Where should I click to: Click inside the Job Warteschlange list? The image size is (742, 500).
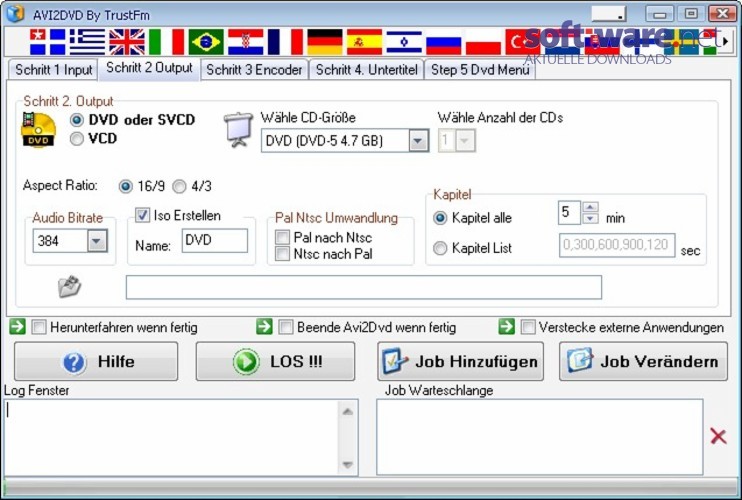point(539,437)
